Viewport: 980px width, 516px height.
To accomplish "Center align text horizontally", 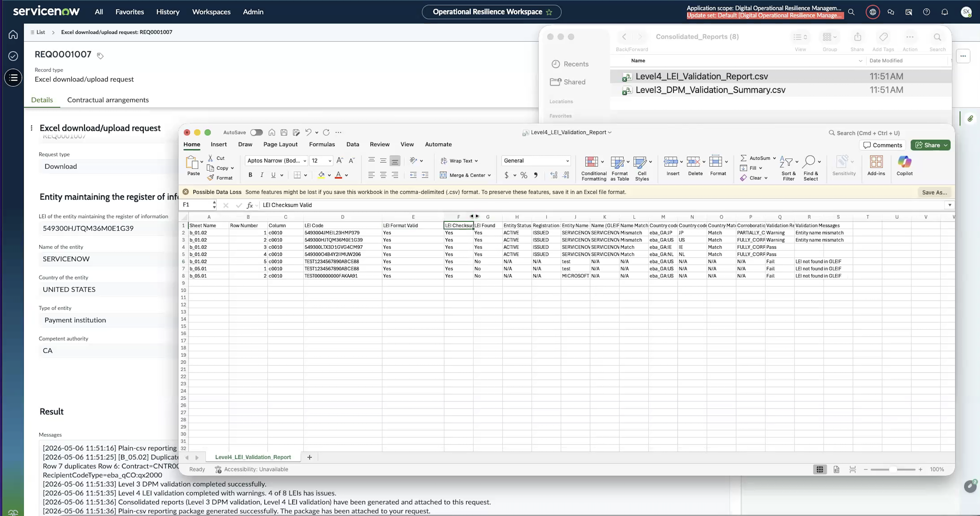I will [383, 175].
